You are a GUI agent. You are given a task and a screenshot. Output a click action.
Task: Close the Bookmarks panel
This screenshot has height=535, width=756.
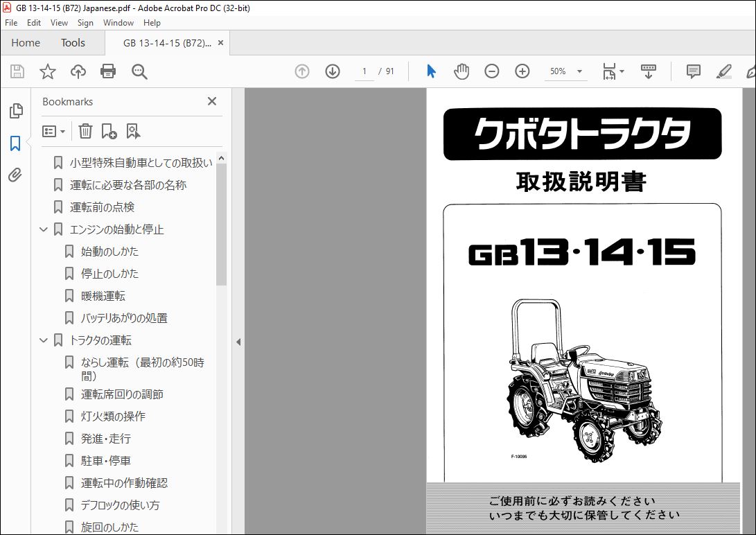[211, 101]
